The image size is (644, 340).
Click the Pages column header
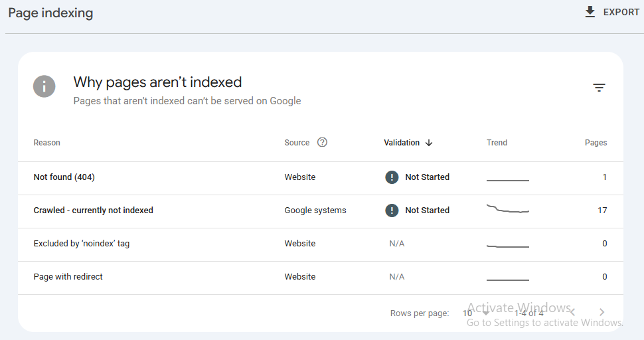click(596, 143)
